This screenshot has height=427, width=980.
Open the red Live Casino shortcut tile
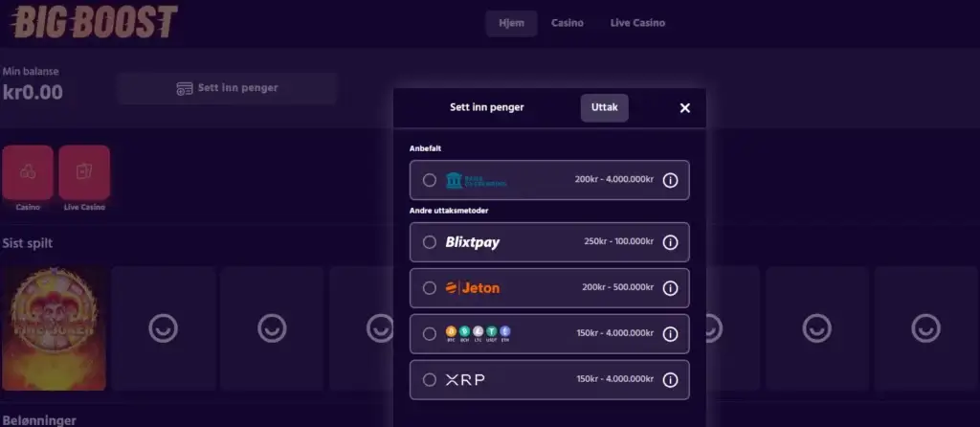[x=84, y=172]
